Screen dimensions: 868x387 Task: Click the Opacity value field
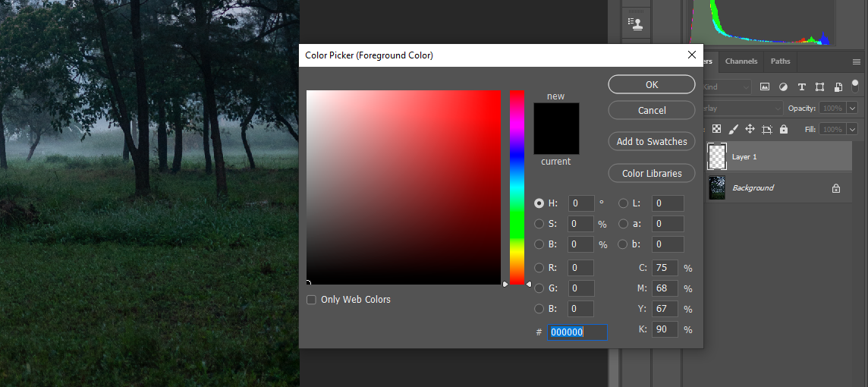click(832, 108)
